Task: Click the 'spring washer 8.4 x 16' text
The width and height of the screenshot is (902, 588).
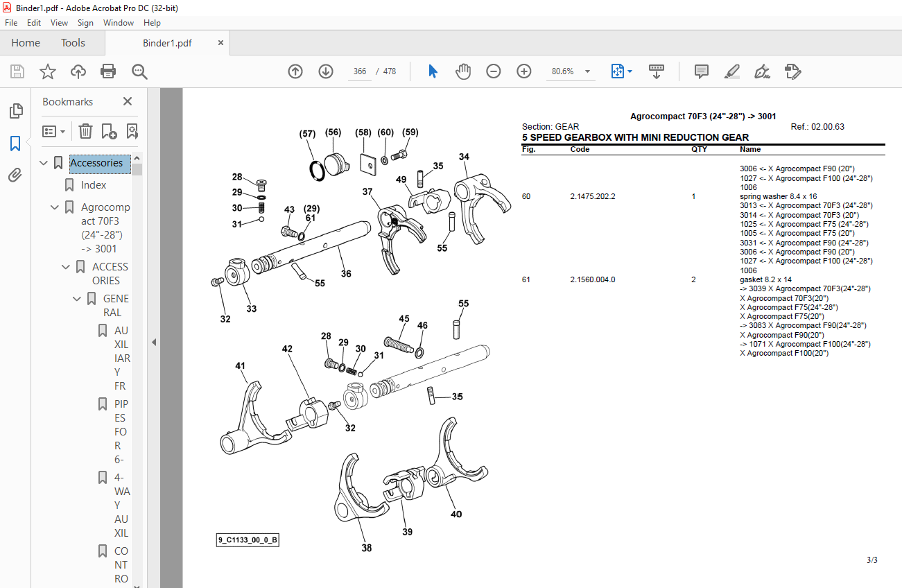Action: pyautogui.click(x=779, y=196)
